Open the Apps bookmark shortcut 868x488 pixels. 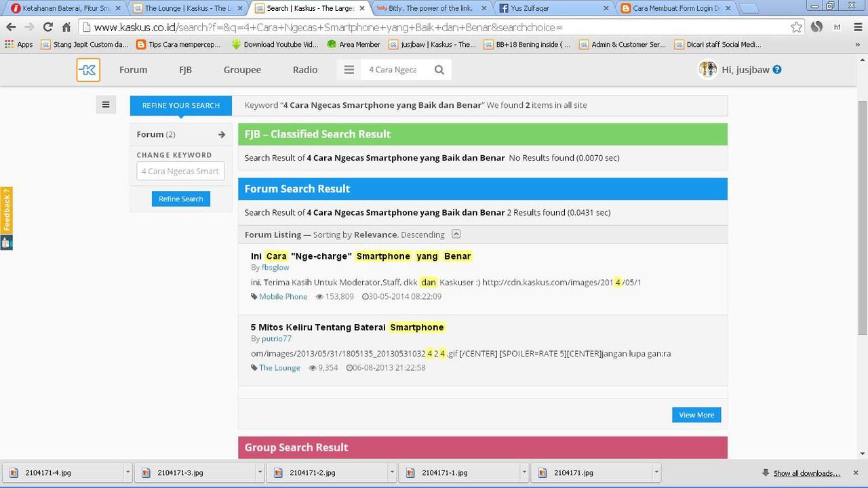tap(19, 45)
